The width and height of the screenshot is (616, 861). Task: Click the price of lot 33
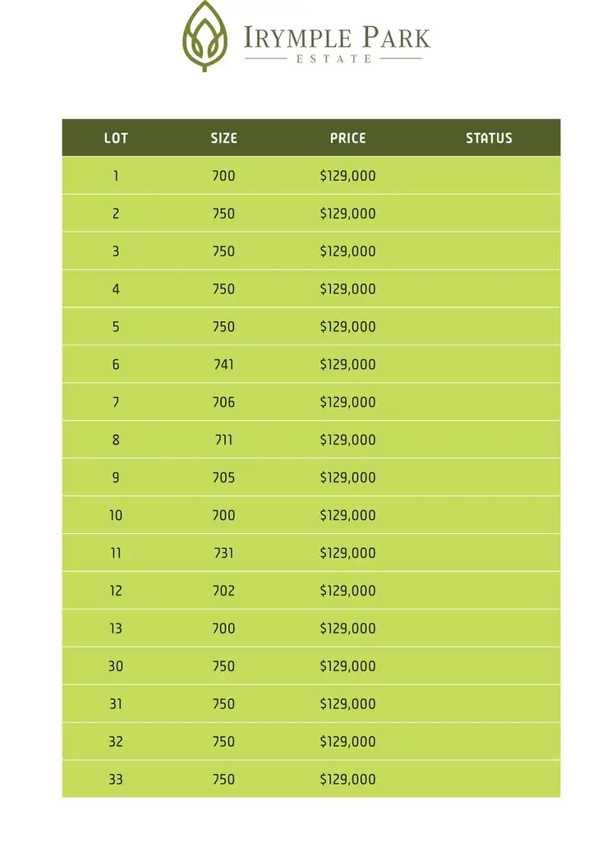coord(348,779)
